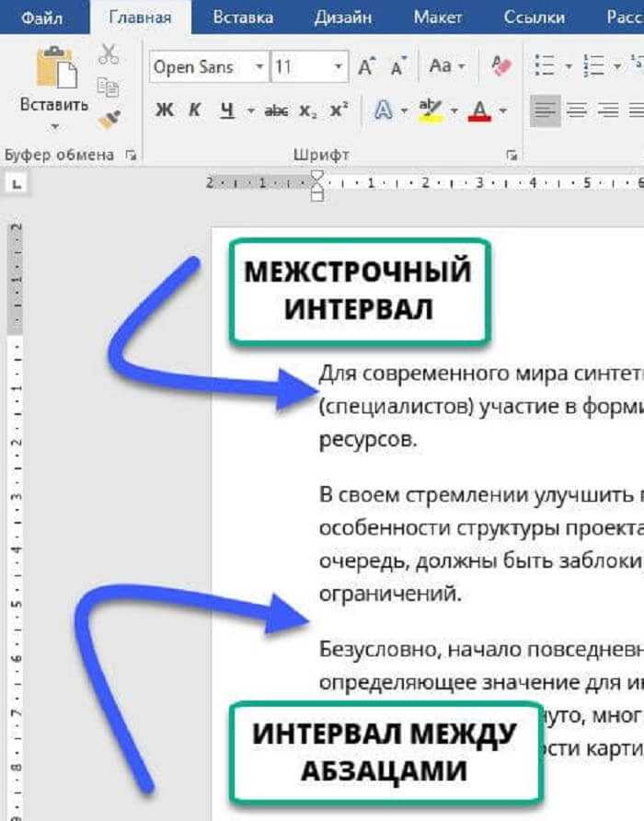Image resolution: width=644 pixels, height=821 pixels.
Task: Apply yellow text highlight color
Action: [x=431, y=110]
